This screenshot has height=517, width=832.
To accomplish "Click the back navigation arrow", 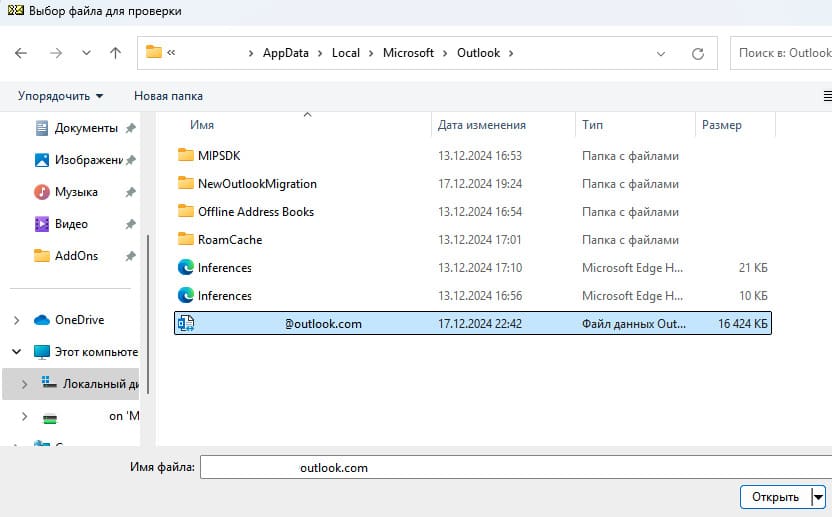I will (22, 53).
